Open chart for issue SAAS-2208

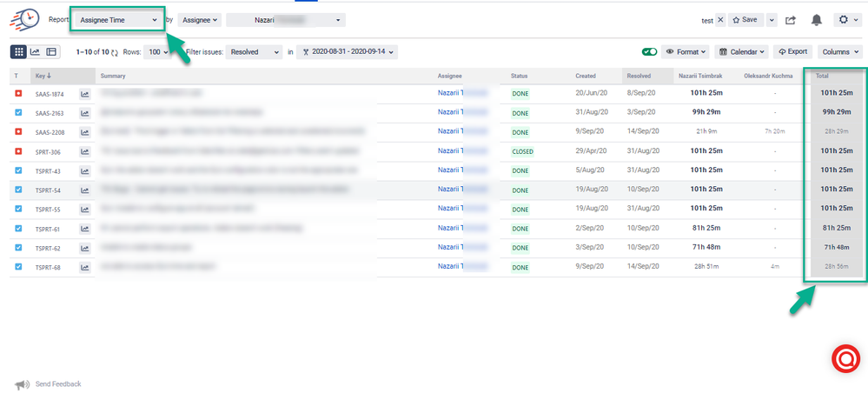(84, 132)
